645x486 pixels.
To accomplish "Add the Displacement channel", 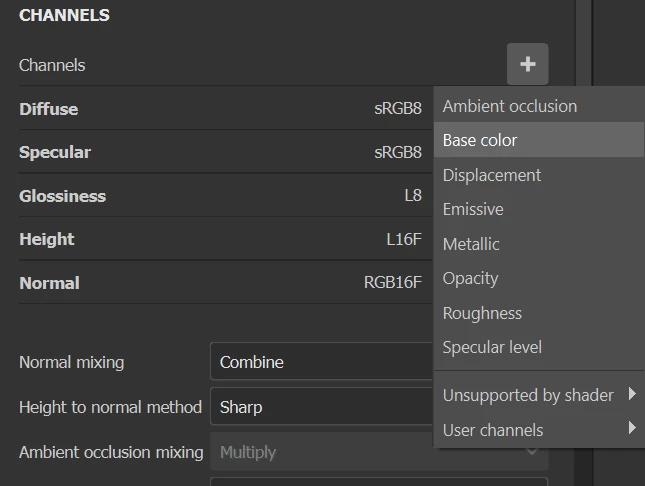I will coord(492,175).
